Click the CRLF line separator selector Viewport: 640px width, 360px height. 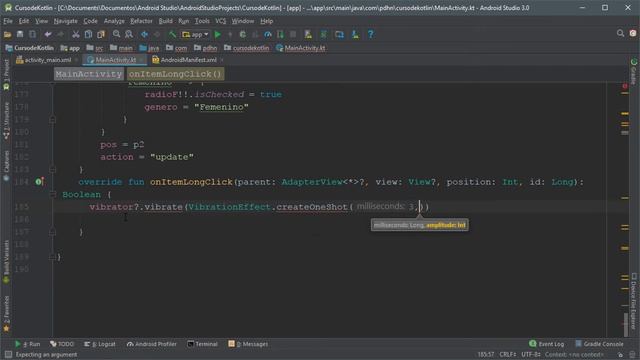click(x=508, y=355)
